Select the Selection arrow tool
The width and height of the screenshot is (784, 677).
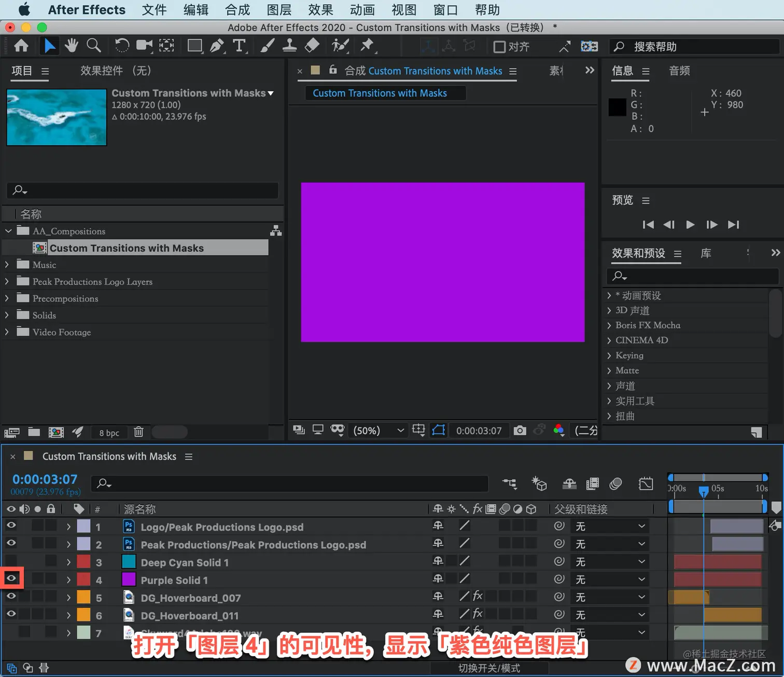(x=49, y=46)
